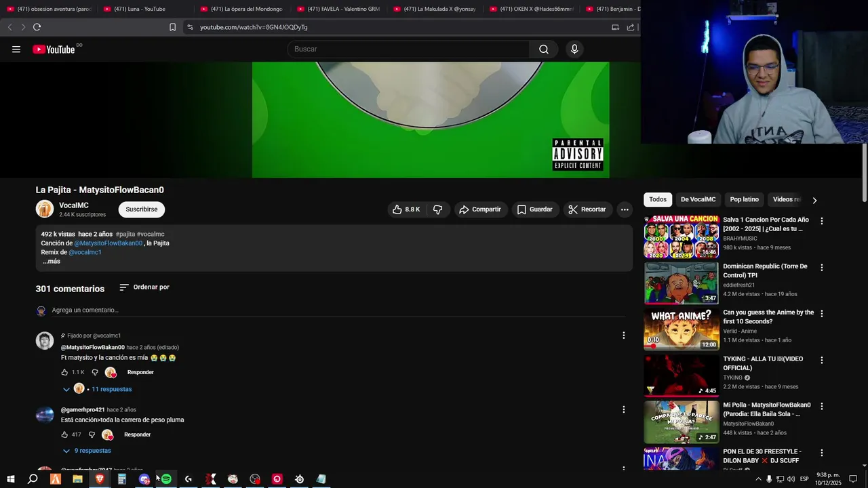Click the Buscar search field
This screenshot has width=868, height=488.
coord(409,49)
